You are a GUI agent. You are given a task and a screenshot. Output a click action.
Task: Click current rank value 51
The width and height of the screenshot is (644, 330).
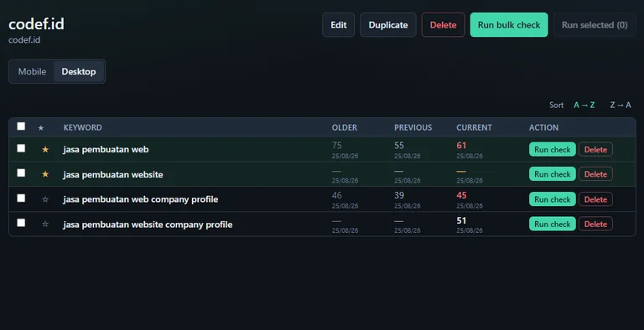click(x=461, y=221)
